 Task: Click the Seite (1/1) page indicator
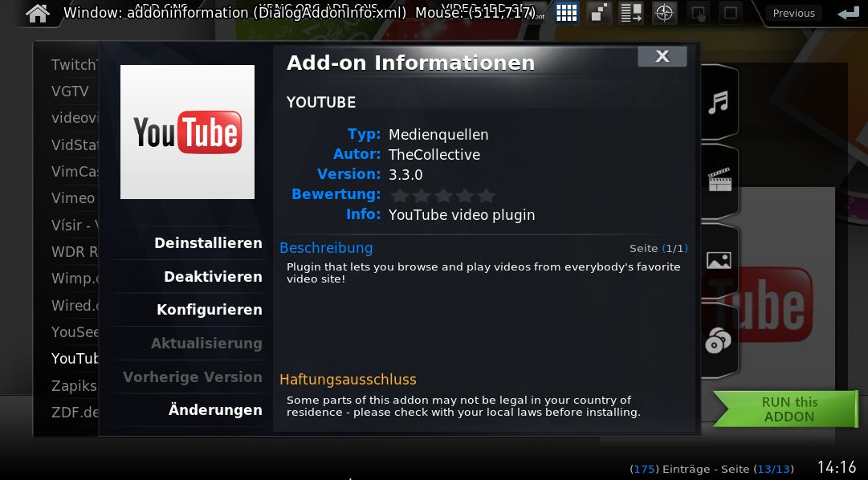click(658, 249)
